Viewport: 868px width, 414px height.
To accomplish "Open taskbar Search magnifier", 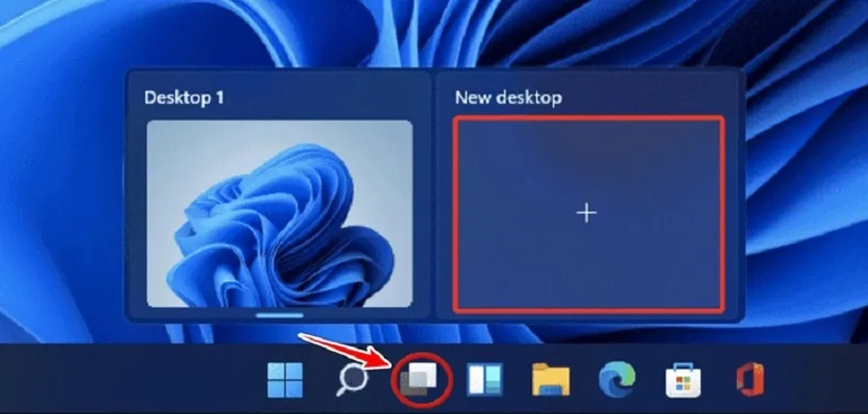I will [352, 380].
